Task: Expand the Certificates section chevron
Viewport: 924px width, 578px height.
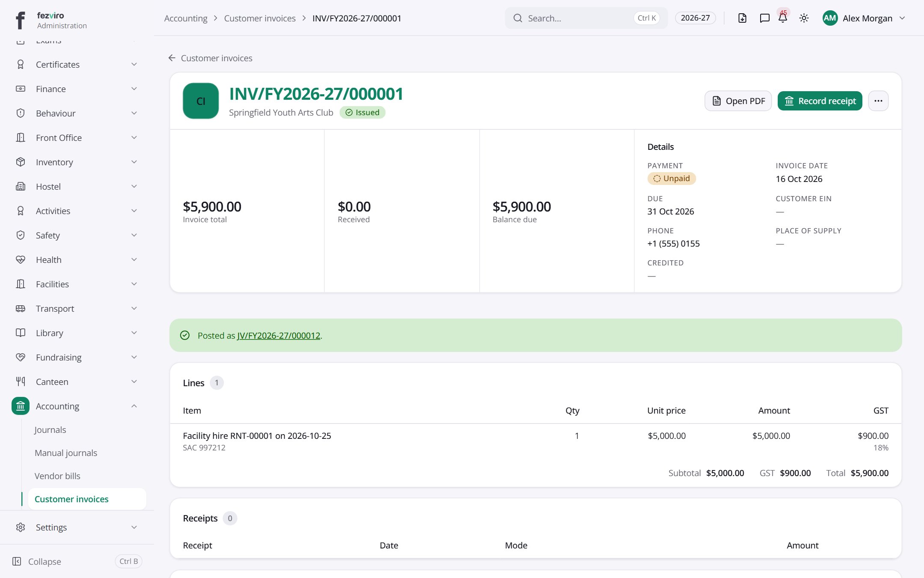Action: click(134, 64)
